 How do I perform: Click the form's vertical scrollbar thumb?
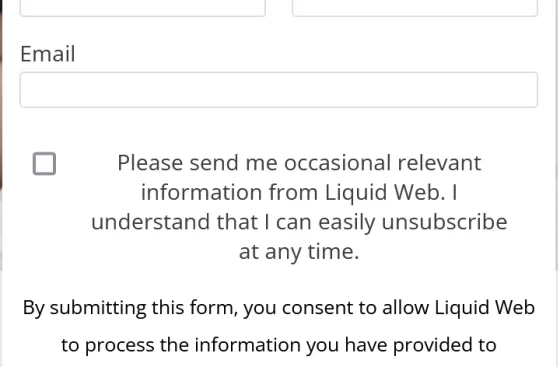coord(558,135)
